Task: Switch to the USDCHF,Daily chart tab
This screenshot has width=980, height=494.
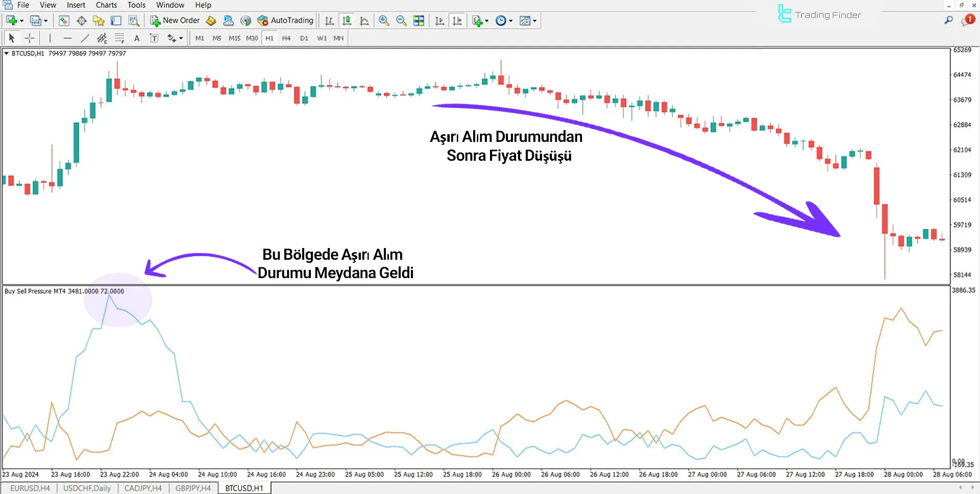Action: 87,488
